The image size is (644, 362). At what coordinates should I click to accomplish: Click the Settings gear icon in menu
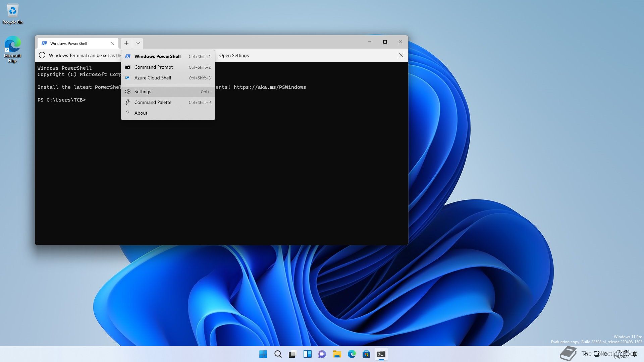(x=128, y=92)
